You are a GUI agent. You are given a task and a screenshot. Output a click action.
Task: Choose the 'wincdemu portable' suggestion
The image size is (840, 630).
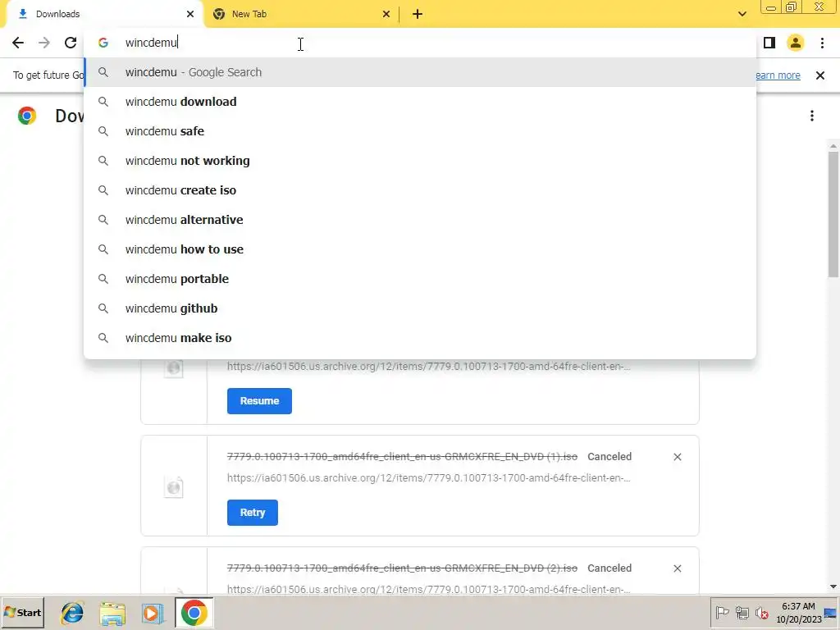coord(420,279)
